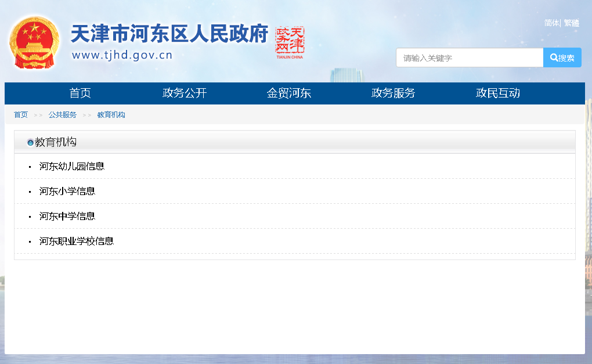This screenshot has height=364, width=592.
Task: Click the red Tianjin China seal icon
Action: pos(290,42)
